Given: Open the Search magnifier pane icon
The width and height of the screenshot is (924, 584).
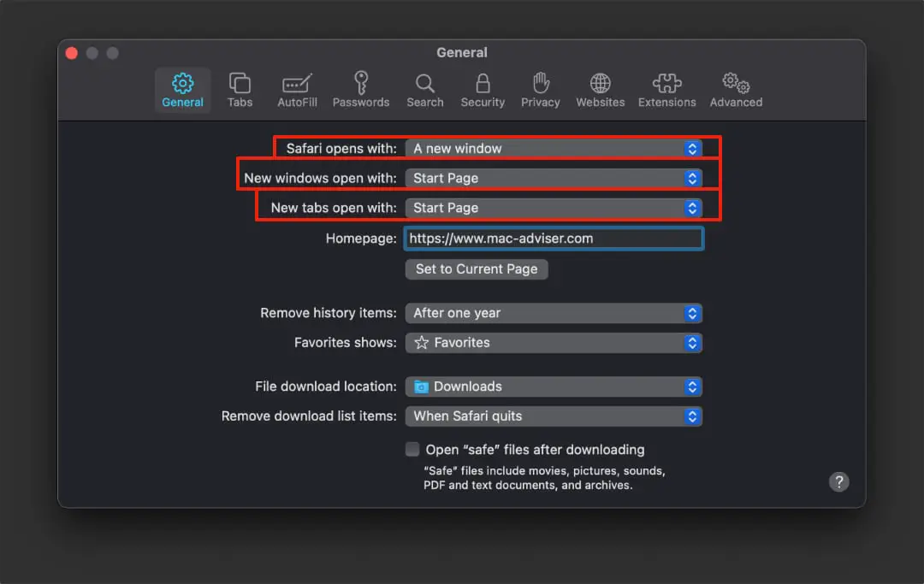Looking at the screenshot, I should click(425, 84).
